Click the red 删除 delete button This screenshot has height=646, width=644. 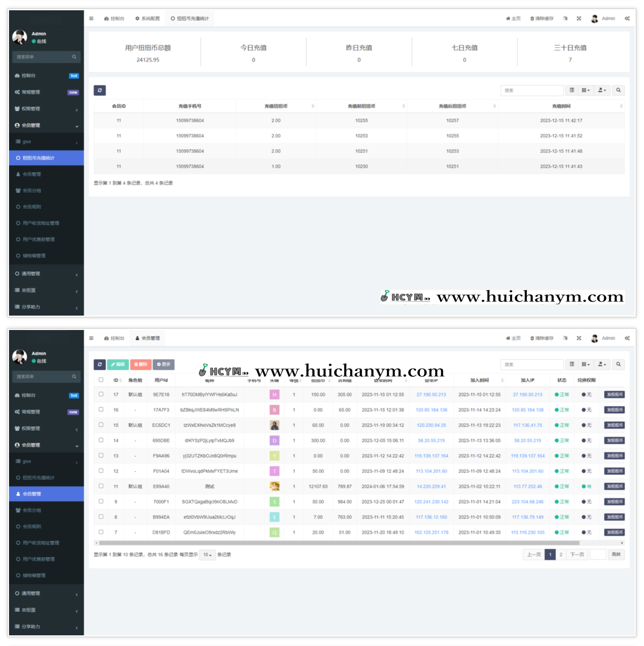pos(141,364)
